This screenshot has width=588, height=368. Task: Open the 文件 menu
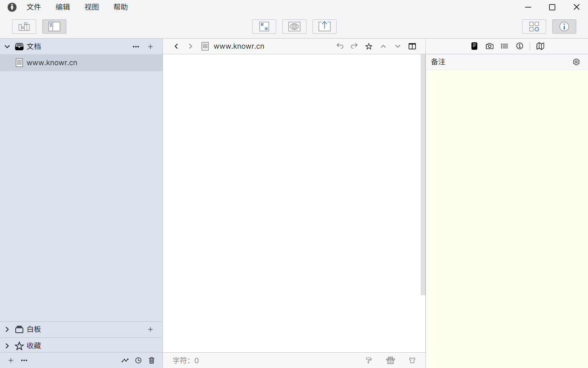[x=34, y=7]
